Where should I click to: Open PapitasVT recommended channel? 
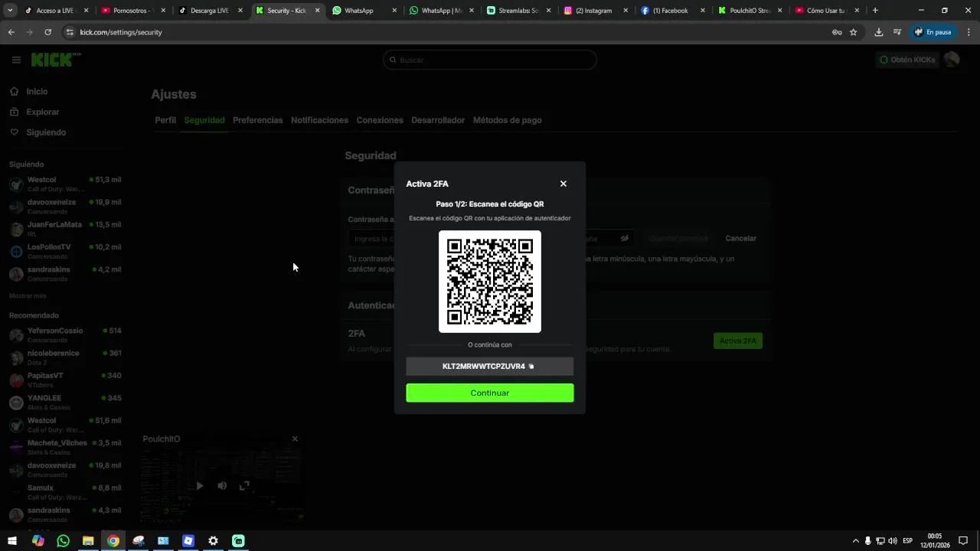pos(65,380)
